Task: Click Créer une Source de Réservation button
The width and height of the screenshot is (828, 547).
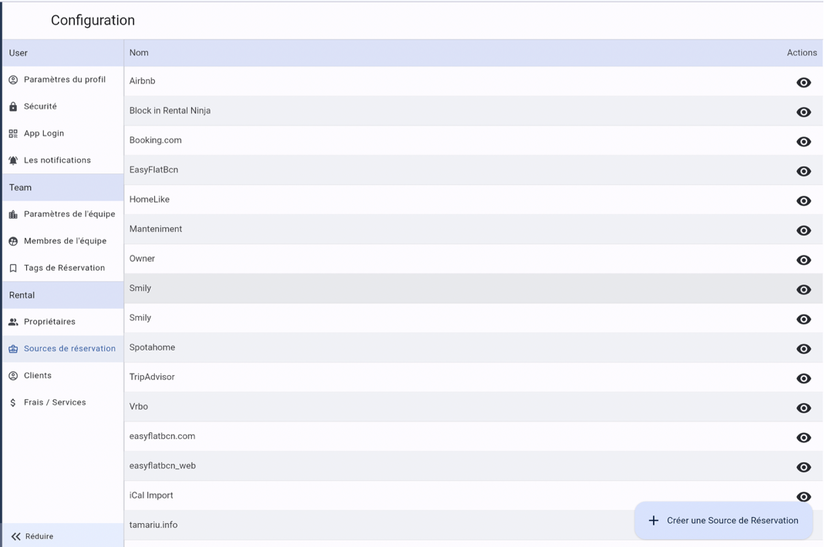Action: [x=723, y=521]
